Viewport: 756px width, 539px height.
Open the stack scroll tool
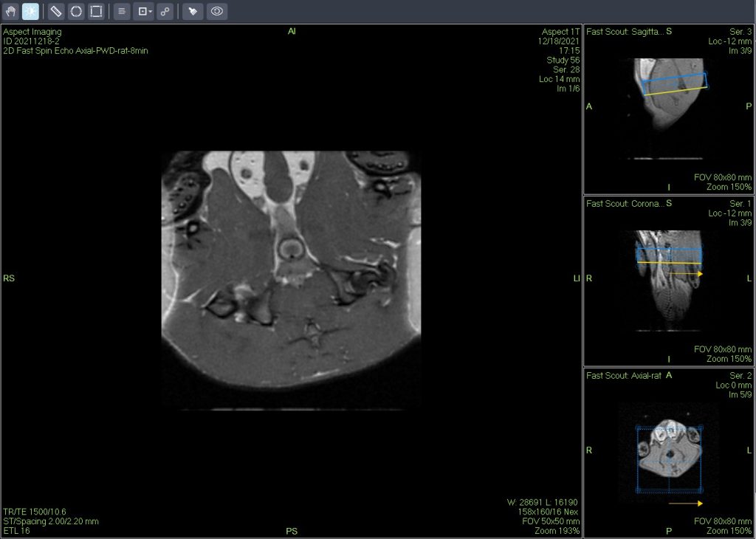(x=121, y=11)
